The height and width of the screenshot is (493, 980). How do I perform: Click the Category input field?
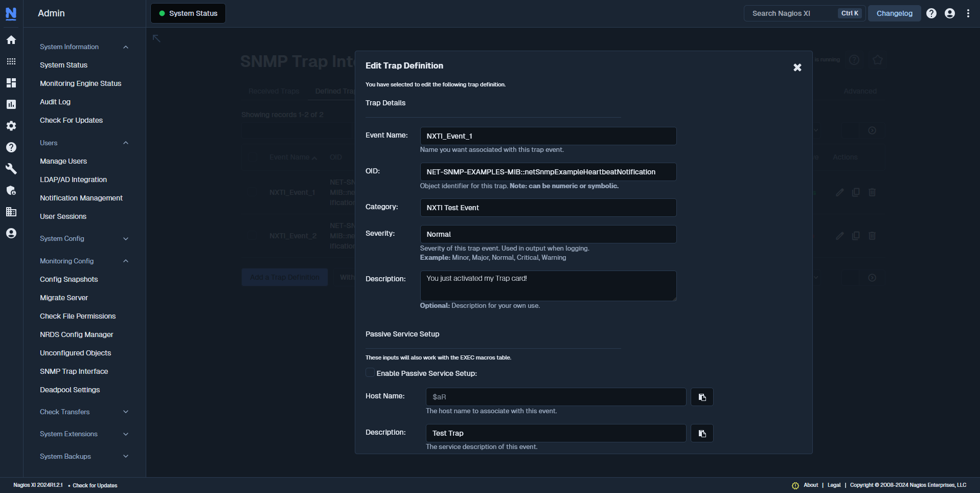[x=548, y=208]
